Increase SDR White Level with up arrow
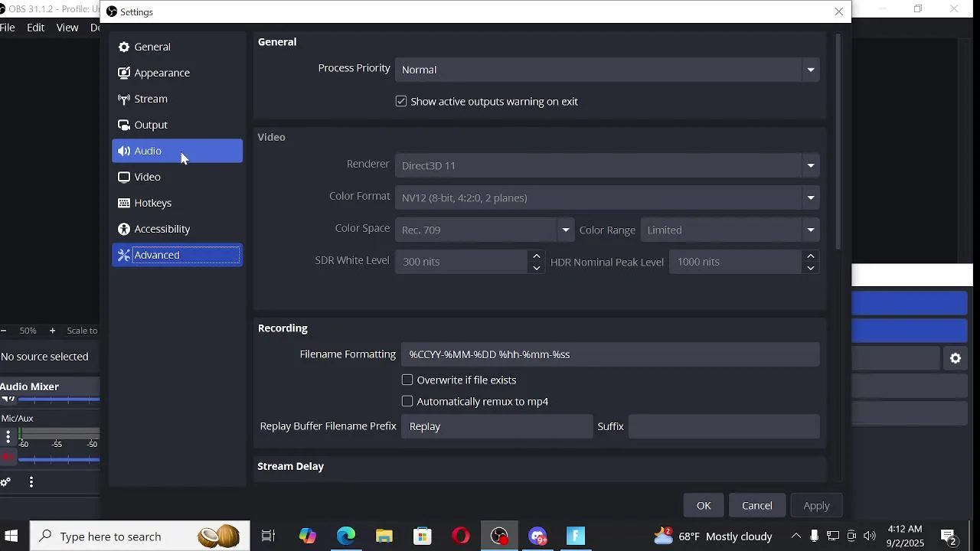The image size is (980, 551). [x=536, y=256]
